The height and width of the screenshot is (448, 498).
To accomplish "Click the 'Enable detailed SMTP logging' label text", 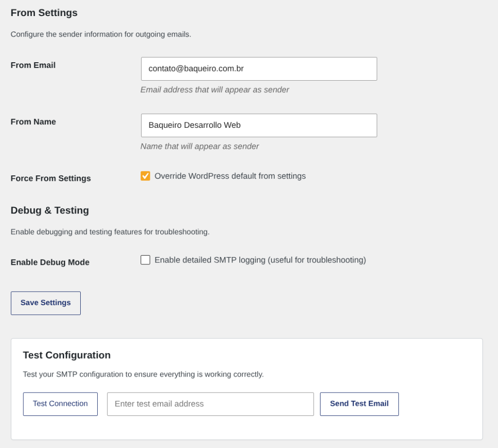I will [x=261, y=260].
